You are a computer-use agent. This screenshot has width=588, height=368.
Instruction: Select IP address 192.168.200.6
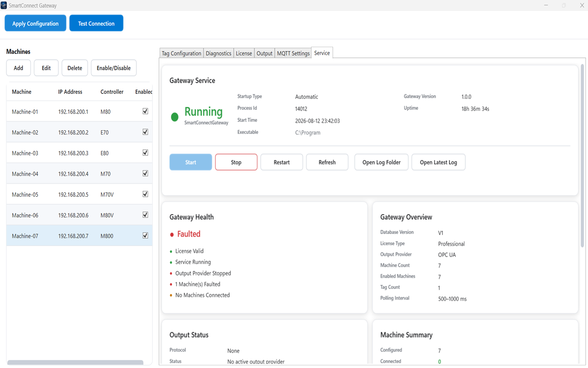pyautogui.click(x=73, y=215)
